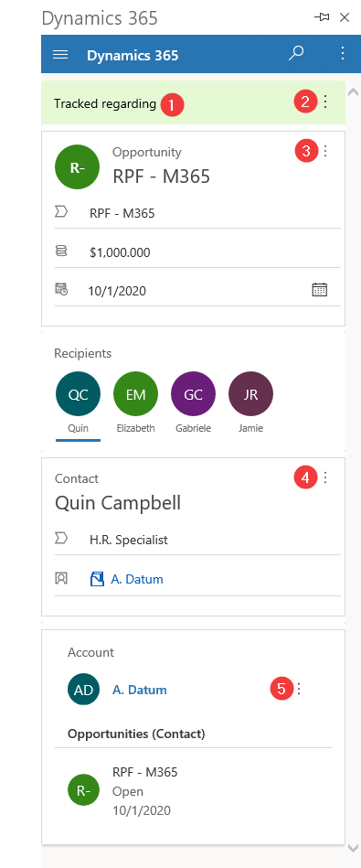Click the search magnifier icon
This screenshot has width=361, height=868.
pyautogui.click(x=296, y=54)
